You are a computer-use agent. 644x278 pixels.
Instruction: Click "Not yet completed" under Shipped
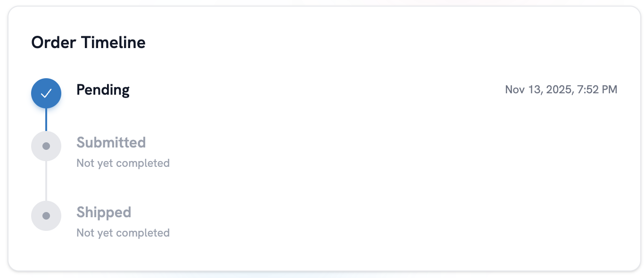coord(123,233)
